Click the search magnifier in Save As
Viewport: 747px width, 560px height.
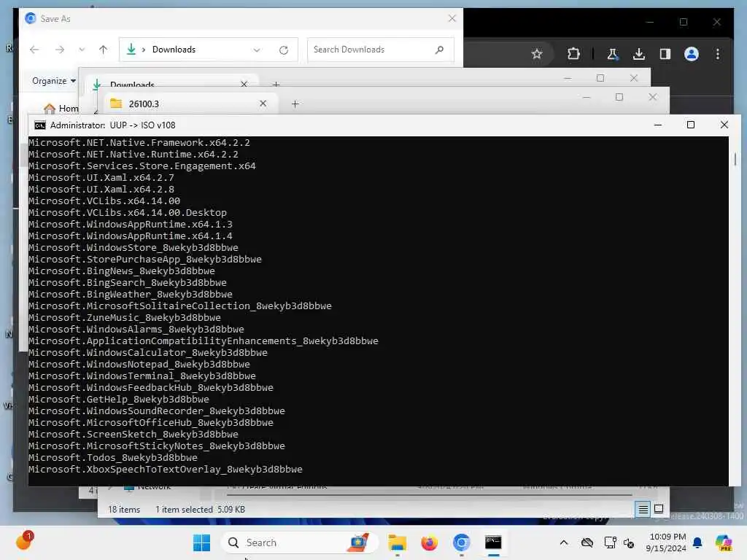439,50
